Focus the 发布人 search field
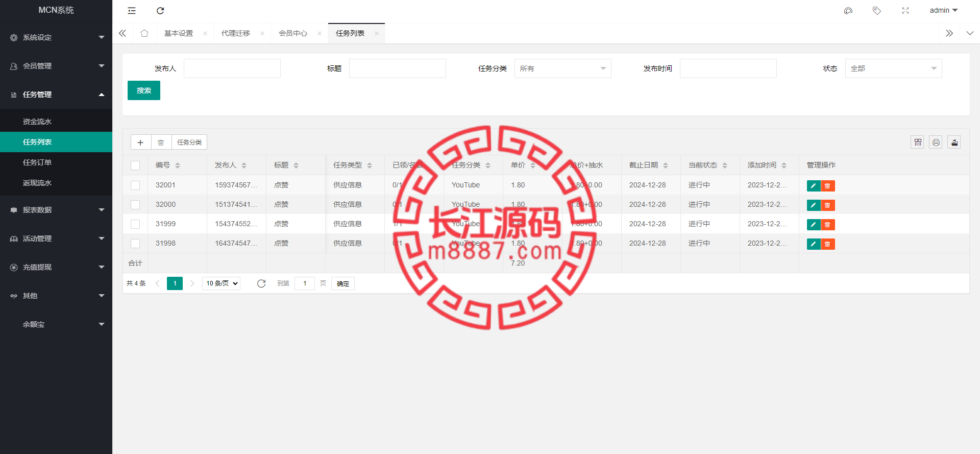 [232, 68]
